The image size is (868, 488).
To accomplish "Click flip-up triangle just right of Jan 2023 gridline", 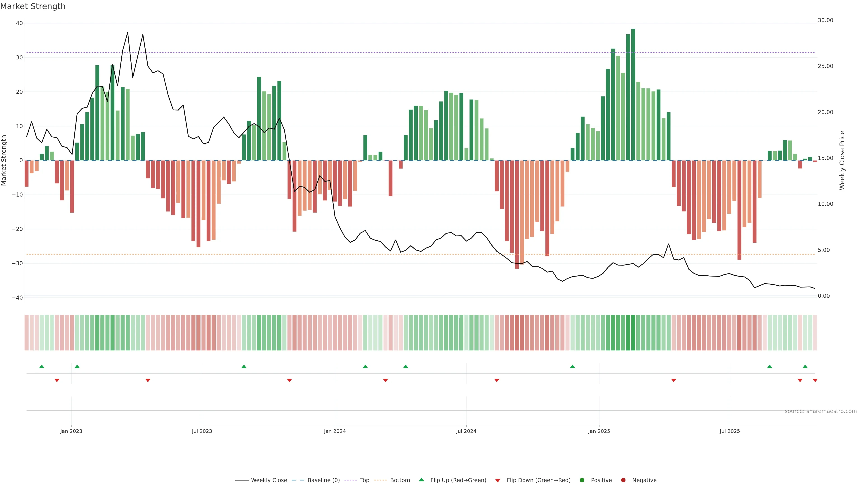I will click(x=77, y=366).
